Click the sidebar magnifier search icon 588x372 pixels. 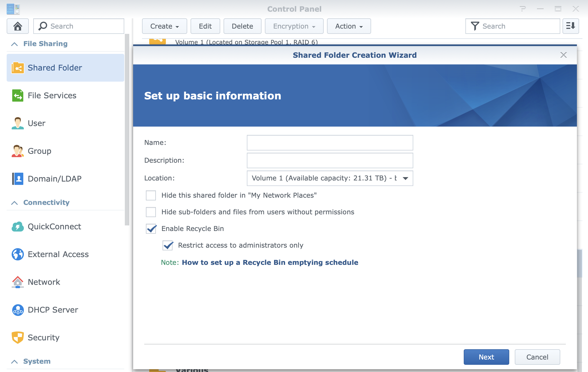43,26
